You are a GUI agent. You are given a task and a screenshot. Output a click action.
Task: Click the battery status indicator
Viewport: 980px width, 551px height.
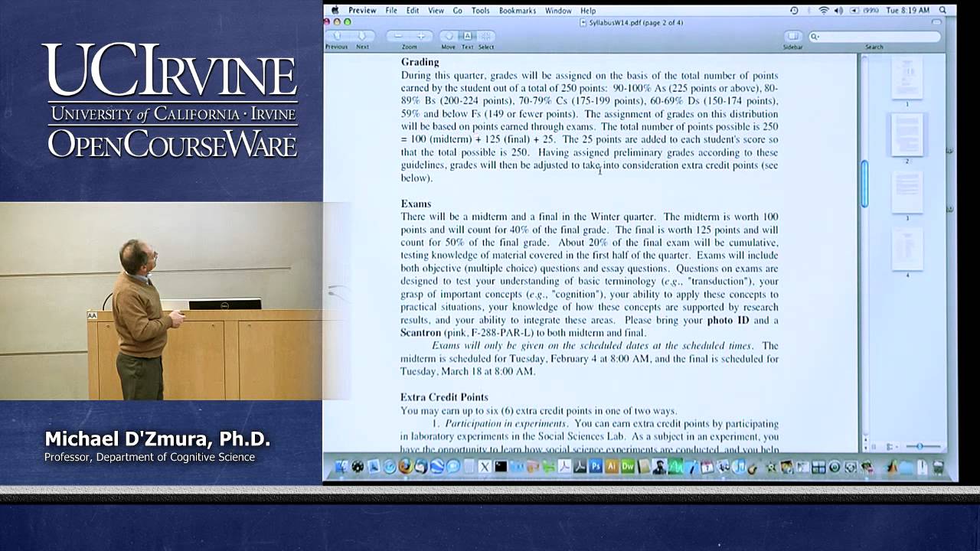point(864,11)
